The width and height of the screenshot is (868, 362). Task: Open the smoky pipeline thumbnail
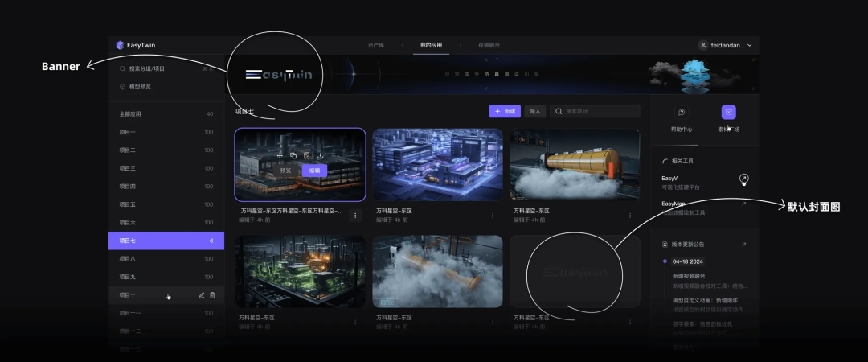click(437, 272)
